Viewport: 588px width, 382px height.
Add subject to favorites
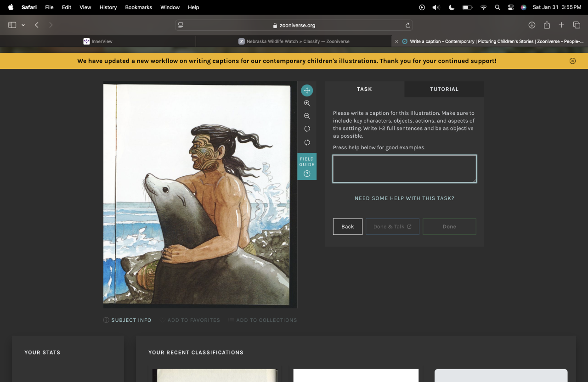[x=190, y=320]
